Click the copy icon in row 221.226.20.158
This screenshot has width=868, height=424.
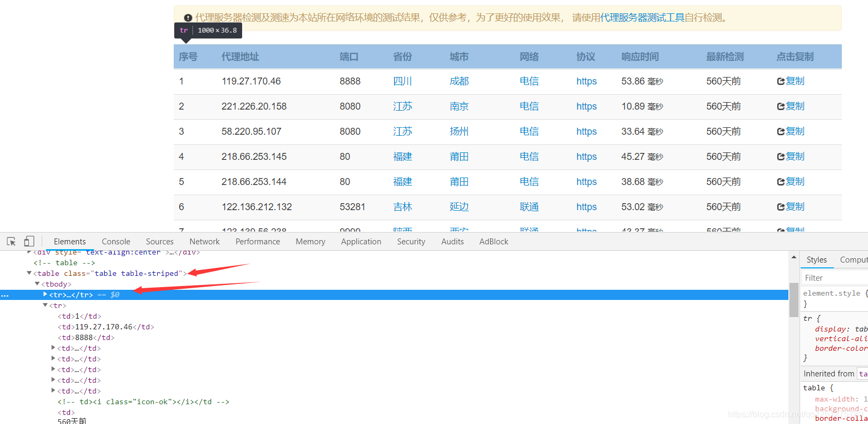pyautogui.click(x=780, y=106)
